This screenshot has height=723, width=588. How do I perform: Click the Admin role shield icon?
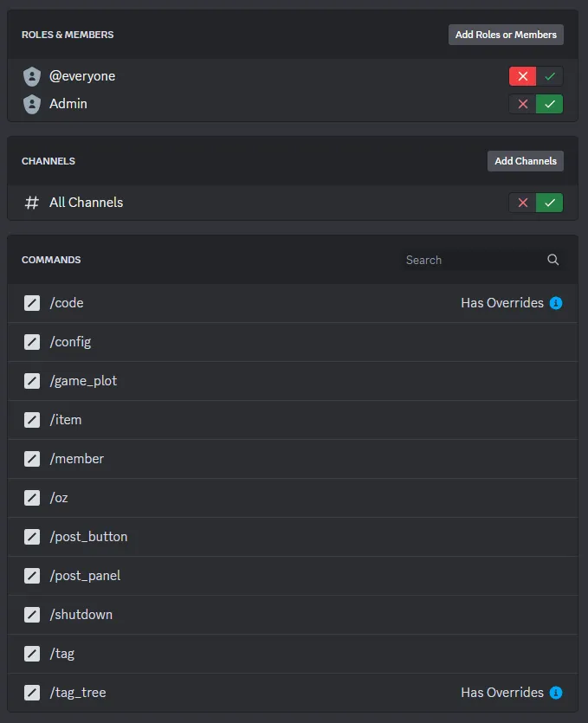click(x=32, y=104)
